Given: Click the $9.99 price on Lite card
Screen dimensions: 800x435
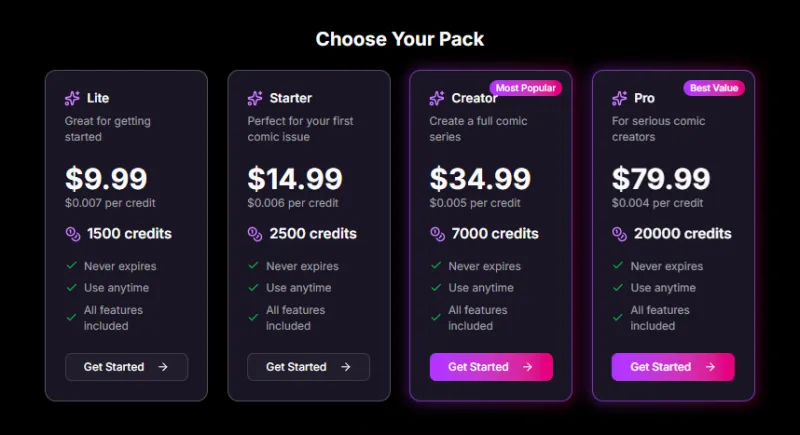Looking at the screenshot, I should (x=106, y=179).
